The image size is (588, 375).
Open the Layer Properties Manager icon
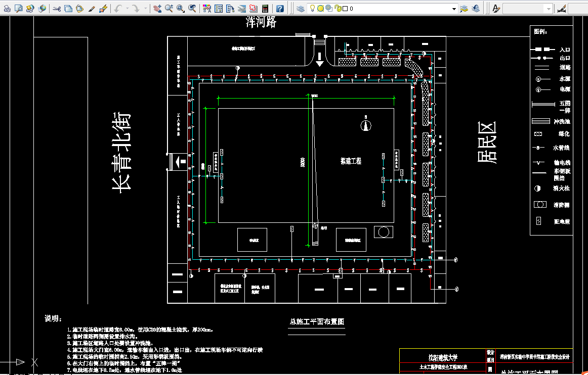(300, 8)
